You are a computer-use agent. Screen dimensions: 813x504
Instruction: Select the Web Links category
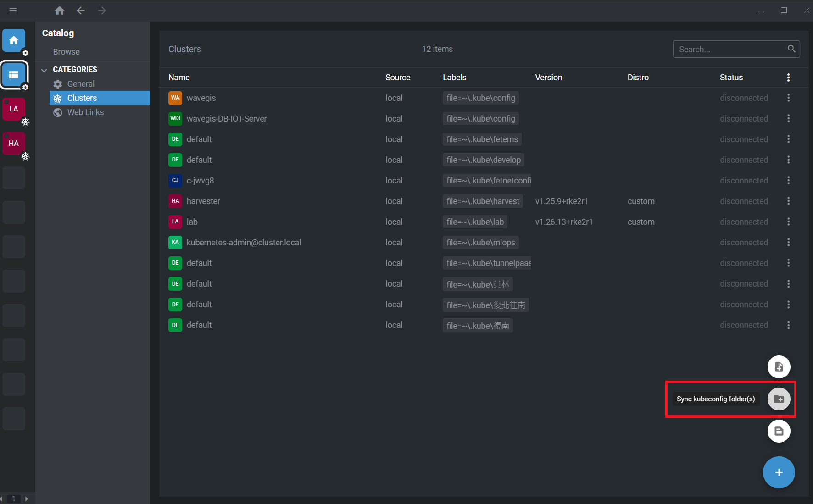click(x=85, y=112)
